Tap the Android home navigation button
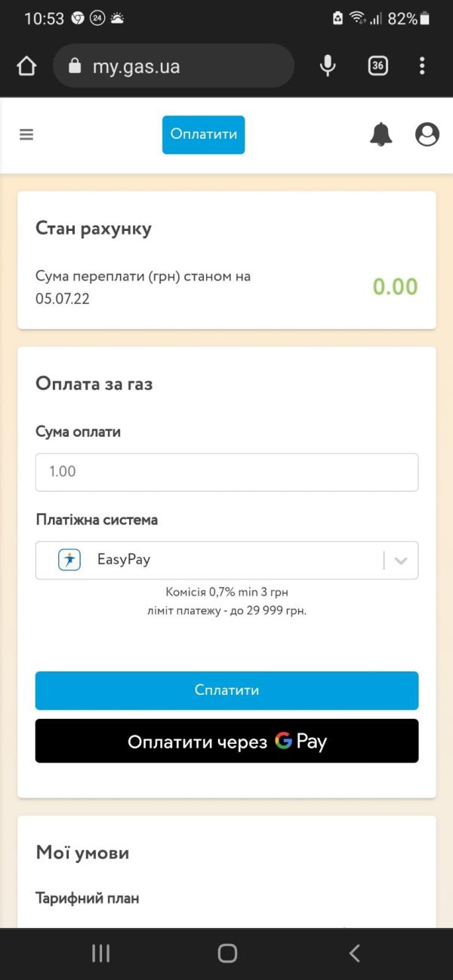Viewport: 453px width, 980px height. (x=227, y=953)
